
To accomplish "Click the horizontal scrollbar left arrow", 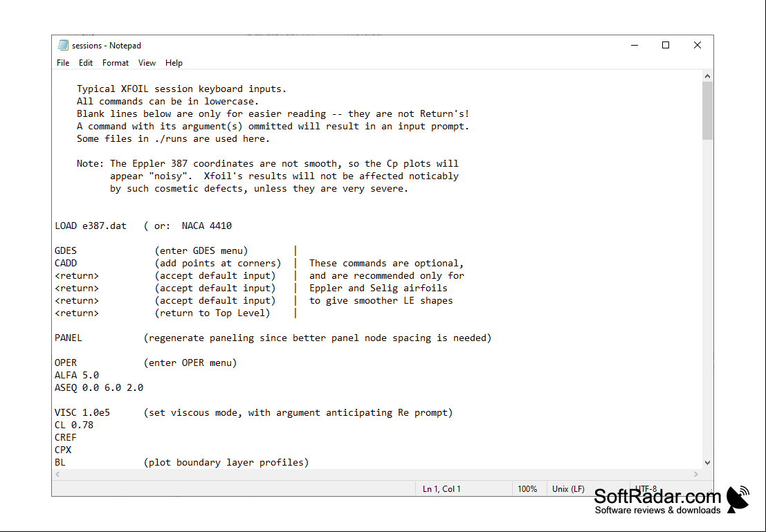I will pos(57,474).
